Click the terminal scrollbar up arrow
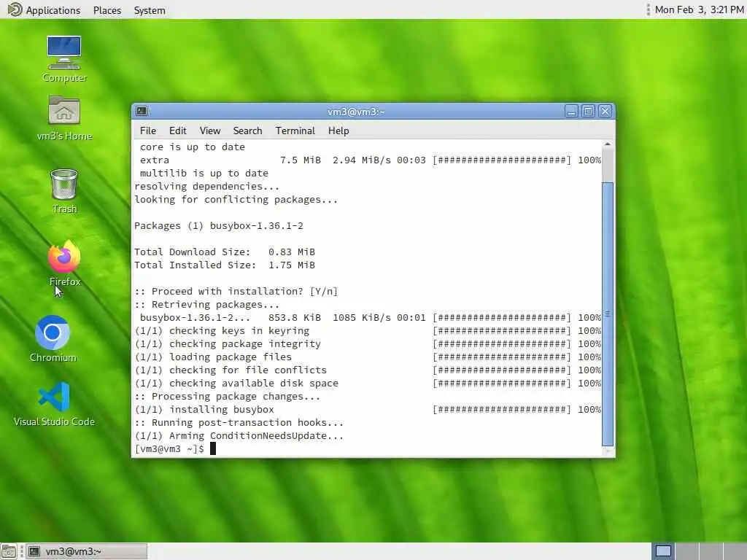Viewport: 747px width, 560px height. tap(608, 144)
